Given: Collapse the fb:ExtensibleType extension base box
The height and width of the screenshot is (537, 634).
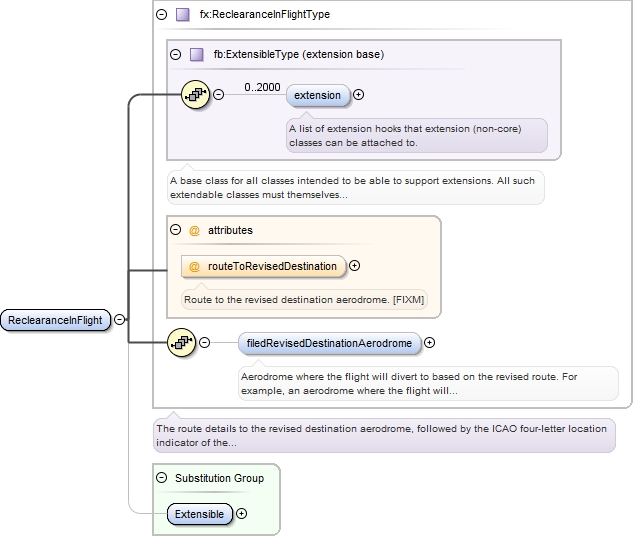Looking at the screenshot, I should (x=176, y=55).
